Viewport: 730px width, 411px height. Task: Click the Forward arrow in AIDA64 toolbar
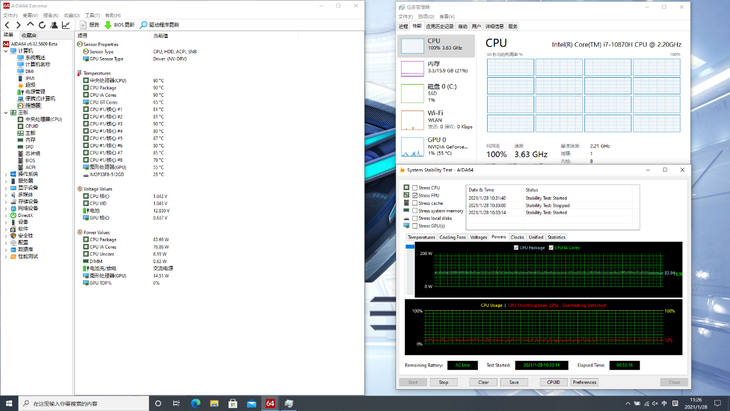tap(19, 25)
